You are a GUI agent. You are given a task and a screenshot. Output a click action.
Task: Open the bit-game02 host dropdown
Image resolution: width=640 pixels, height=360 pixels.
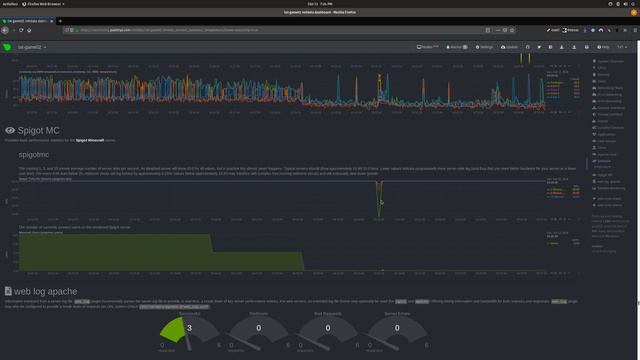point(32,47)
